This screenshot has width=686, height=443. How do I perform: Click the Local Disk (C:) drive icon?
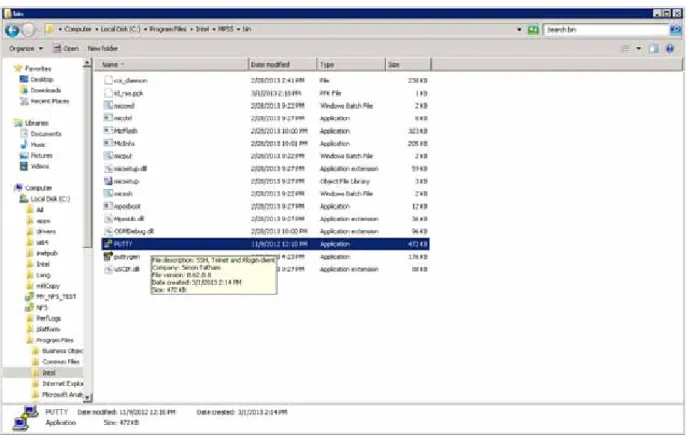(24, 199)
